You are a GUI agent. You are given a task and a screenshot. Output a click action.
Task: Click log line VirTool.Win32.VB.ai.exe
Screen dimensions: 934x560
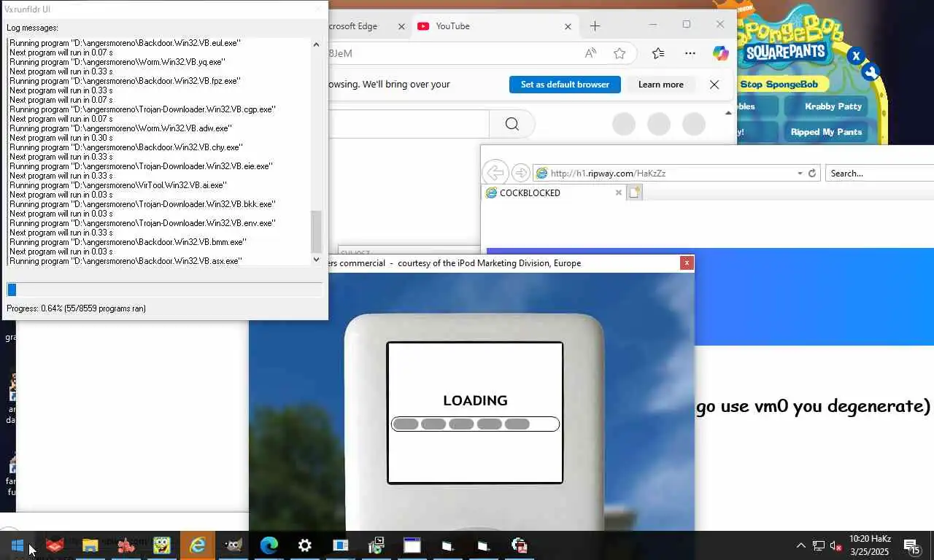pos(118,185)
